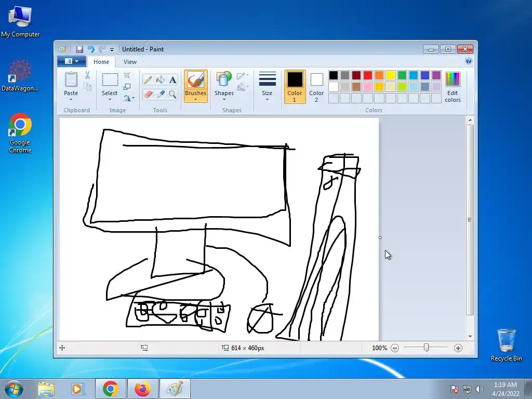This screenshot has height=399, width=532.
Task: Click the Redo arrow in title bar
Action: click(x=102, y=49)
